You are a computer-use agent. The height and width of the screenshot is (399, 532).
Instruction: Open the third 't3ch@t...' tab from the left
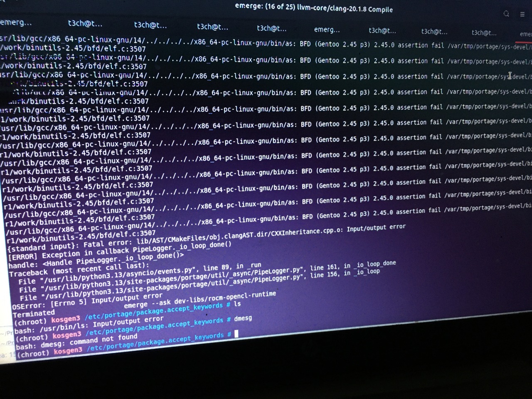tap(212, 27)
